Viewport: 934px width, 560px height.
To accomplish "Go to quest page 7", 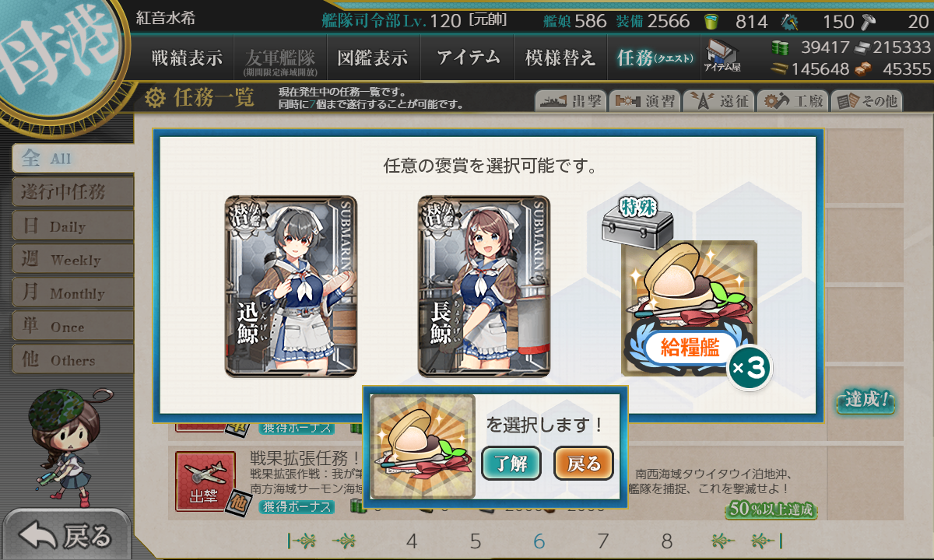I will [x=602, y=541].
